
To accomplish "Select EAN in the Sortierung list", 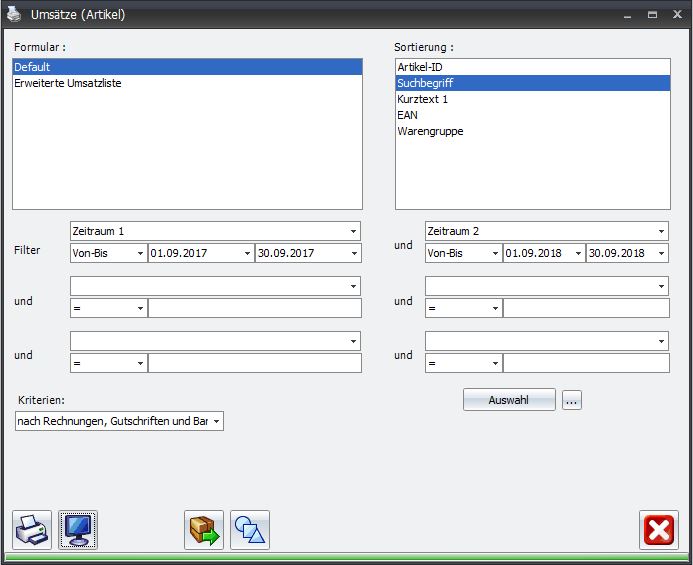I will (407, 115).
